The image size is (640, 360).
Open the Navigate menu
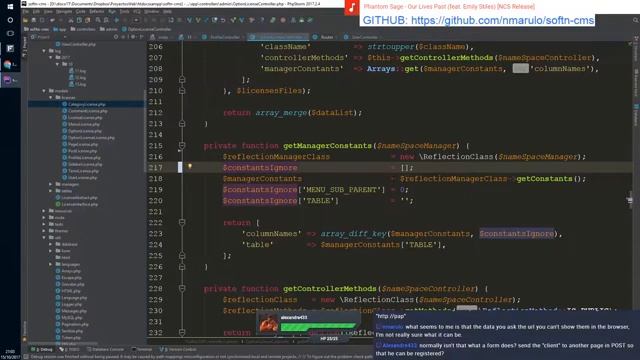[x=64, y=12]
